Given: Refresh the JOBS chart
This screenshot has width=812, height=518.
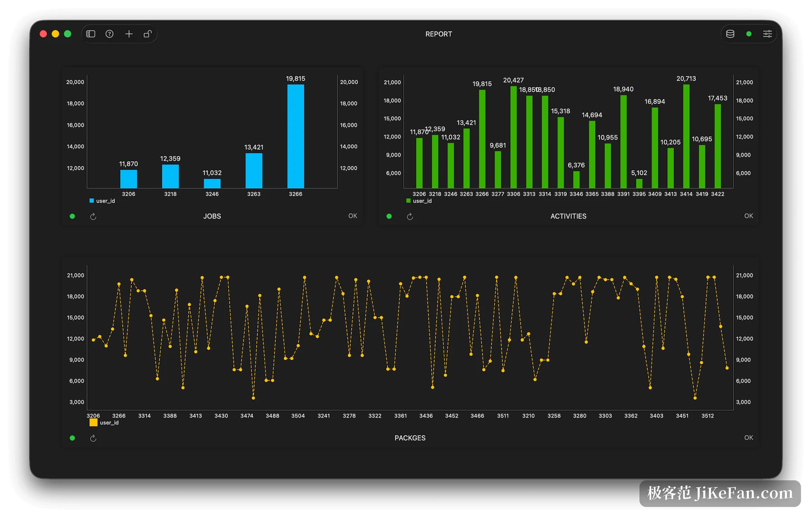Looking at the screenshot, I should pyautogui.click(x=93, y=217).
